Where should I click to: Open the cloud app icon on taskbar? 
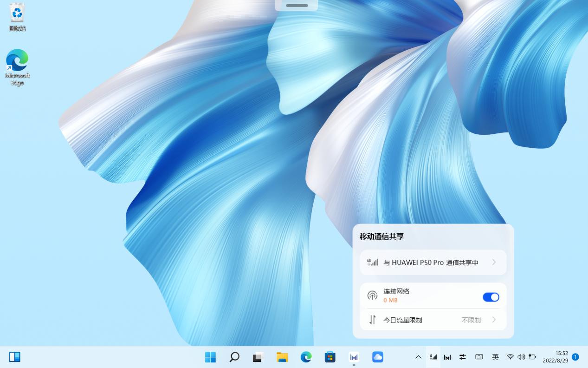tap(377, 357)
